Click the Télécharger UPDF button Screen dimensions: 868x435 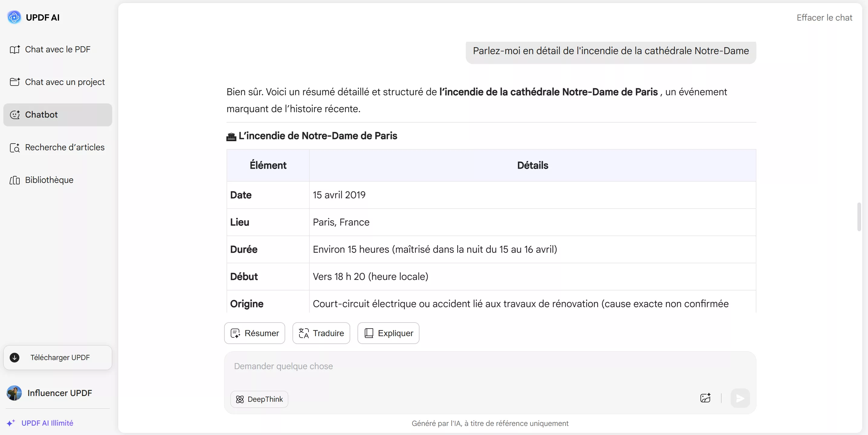(x=57, y=357)
